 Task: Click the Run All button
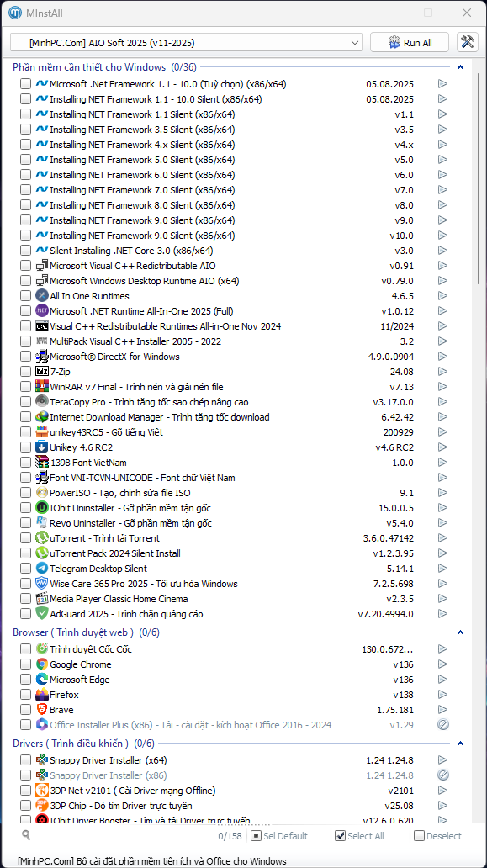pyautogui.click(x=410, y=43)
